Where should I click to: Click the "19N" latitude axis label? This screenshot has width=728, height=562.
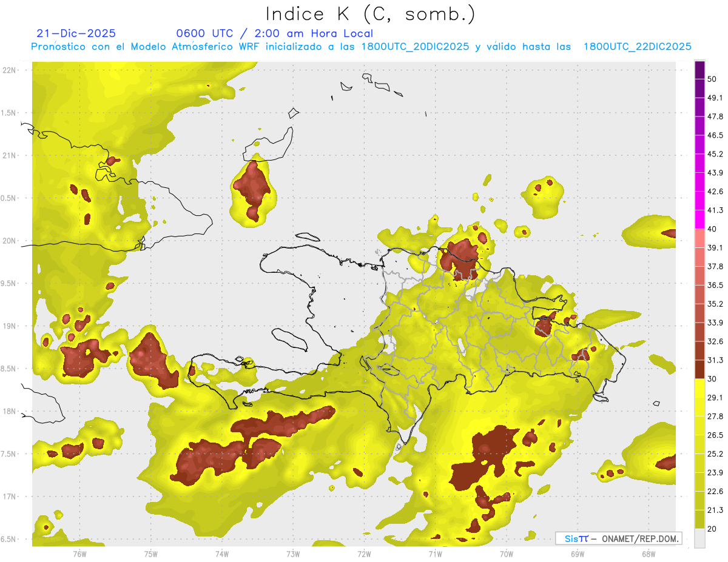pos(9,326)
